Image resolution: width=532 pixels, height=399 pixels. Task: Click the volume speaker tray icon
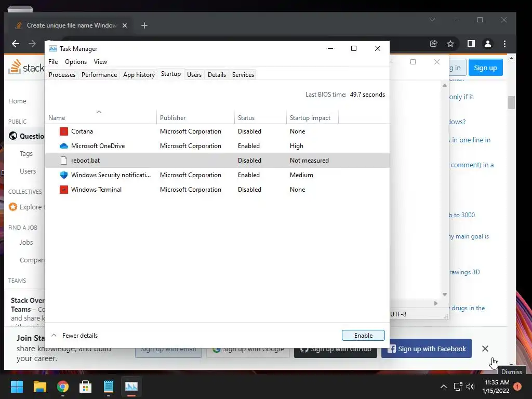pyautogui.click(x=470, y=387)
